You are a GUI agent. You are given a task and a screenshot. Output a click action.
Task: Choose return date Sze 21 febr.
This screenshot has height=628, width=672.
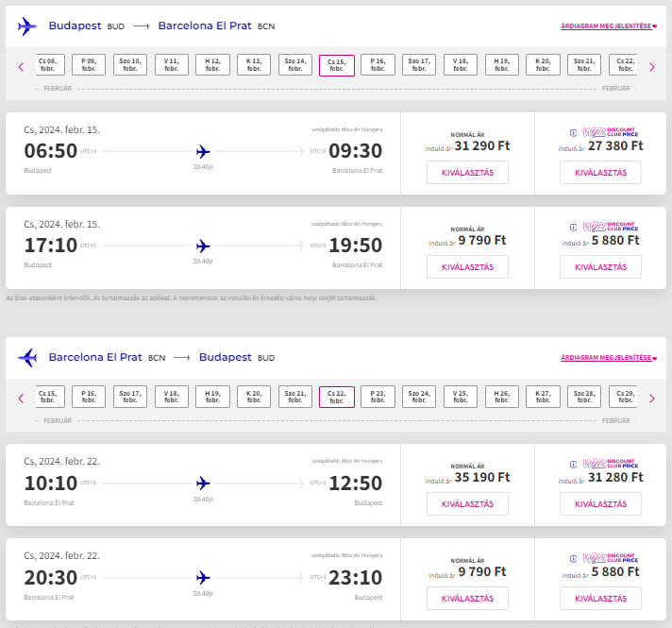click(295, 397)
